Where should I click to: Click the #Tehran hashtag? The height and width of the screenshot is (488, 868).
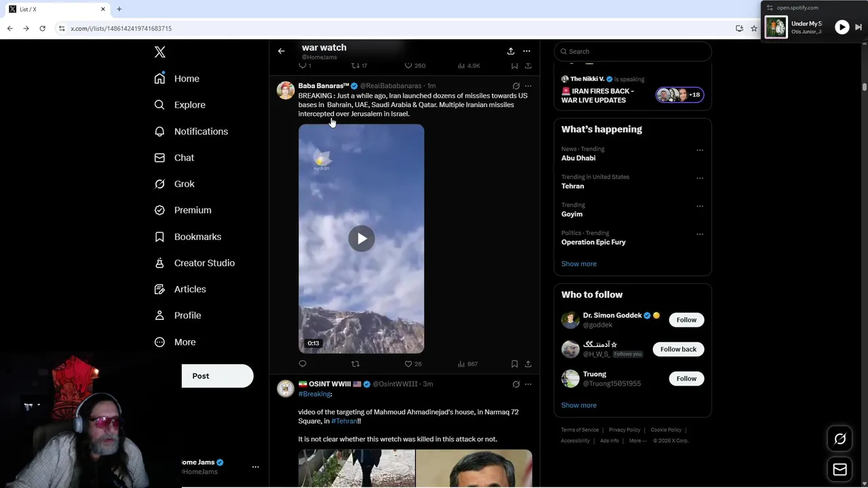[x=344, y=421]
